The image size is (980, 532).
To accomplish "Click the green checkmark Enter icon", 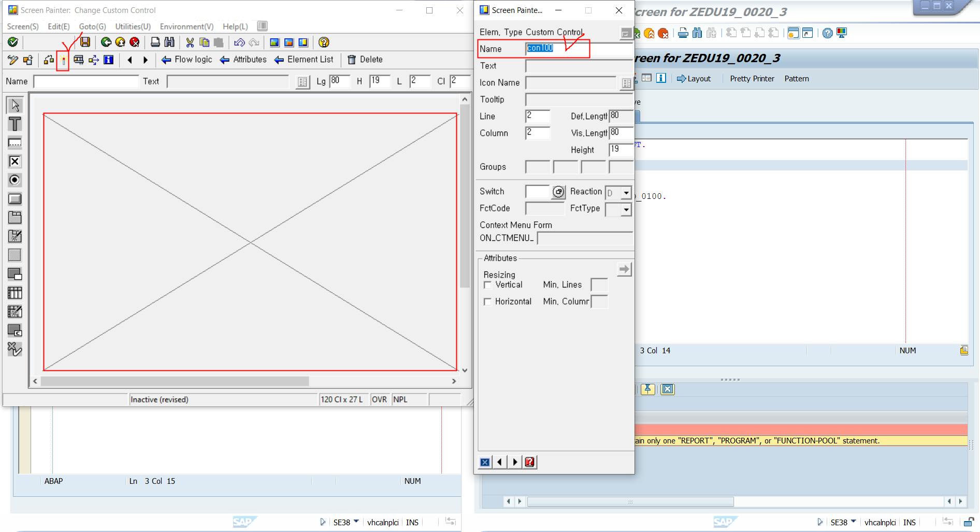I will 13,42.
